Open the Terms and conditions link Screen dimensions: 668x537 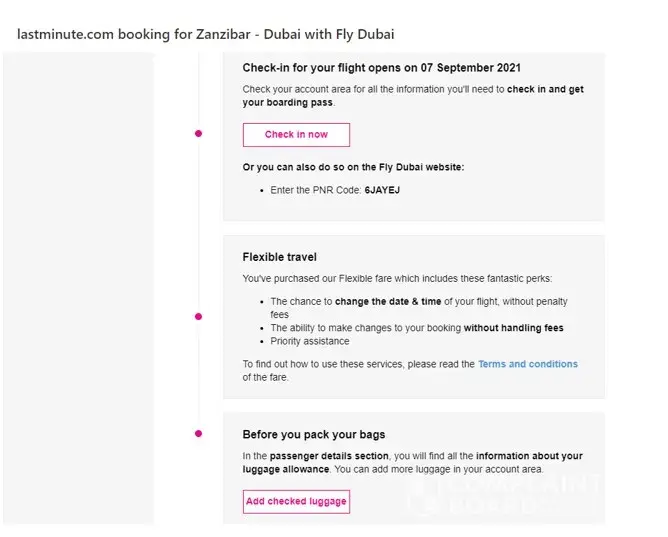tap(527, 364)
